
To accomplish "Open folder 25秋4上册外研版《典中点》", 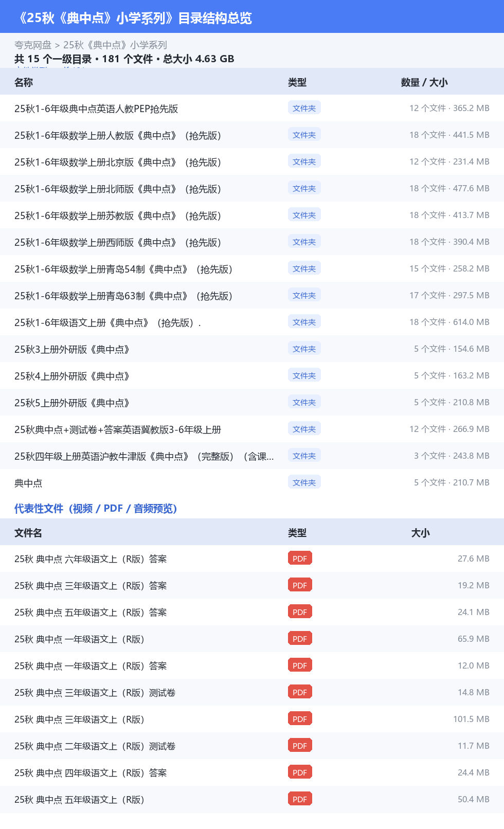I will [72, 376].
